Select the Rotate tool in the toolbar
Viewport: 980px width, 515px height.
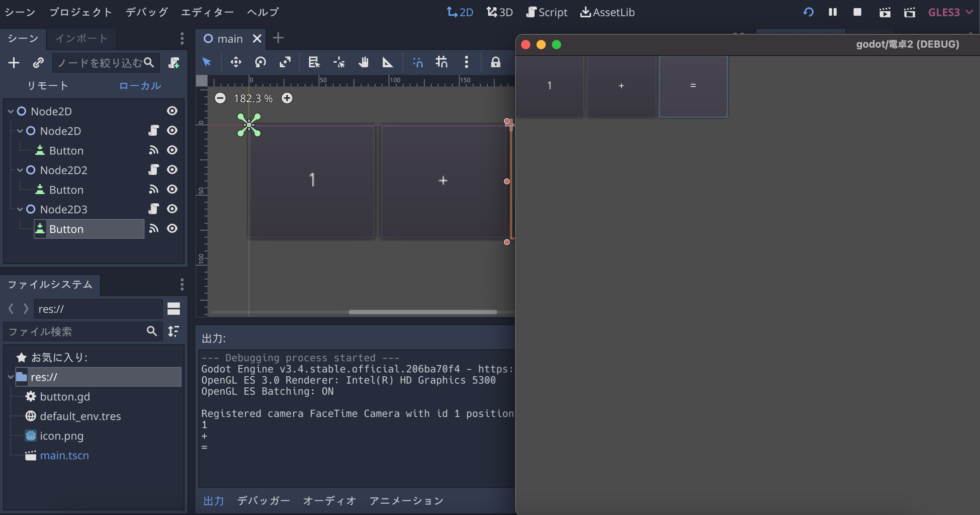[x=260, y=62]
